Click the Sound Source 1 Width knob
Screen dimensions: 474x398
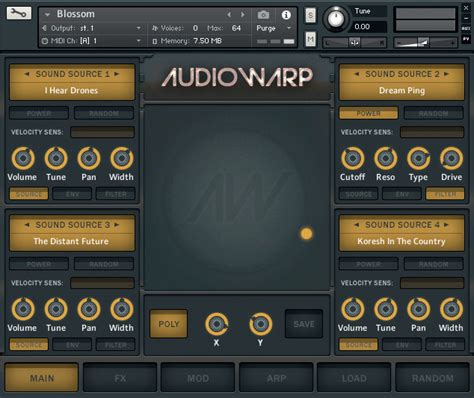tap(122, 158)
